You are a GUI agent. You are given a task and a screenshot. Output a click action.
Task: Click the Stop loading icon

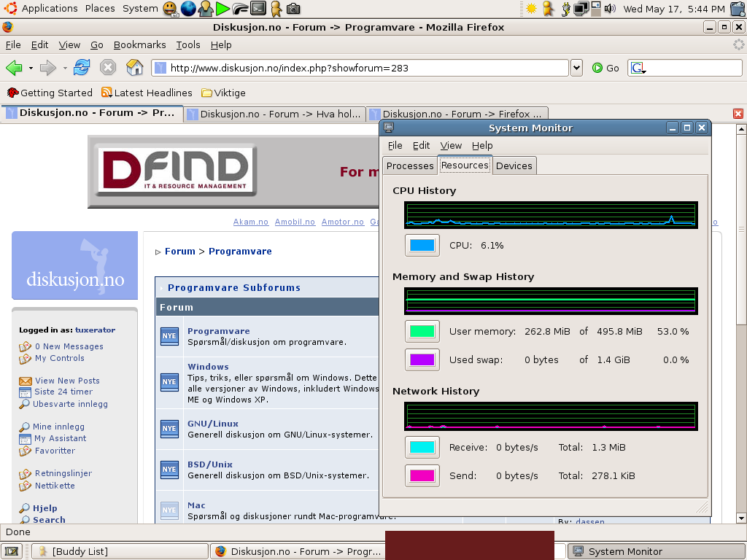pyautogui.click(x=108, y=68)
